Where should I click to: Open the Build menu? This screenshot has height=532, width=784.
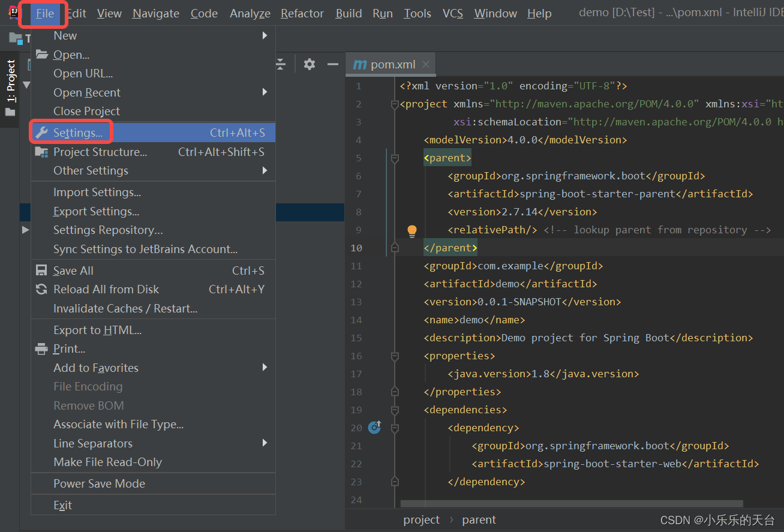[x=349, y=13]
